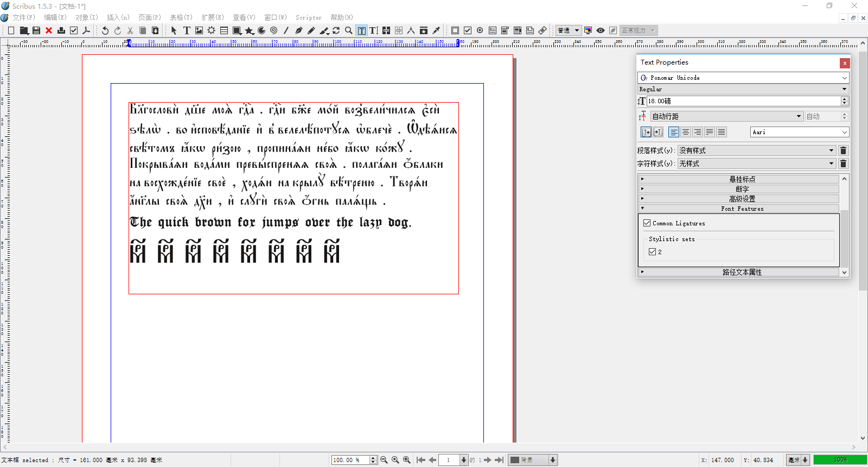Open the Regular font style dropdown
The width and height of the screenshot is (868, 467).
coord(743,89)
